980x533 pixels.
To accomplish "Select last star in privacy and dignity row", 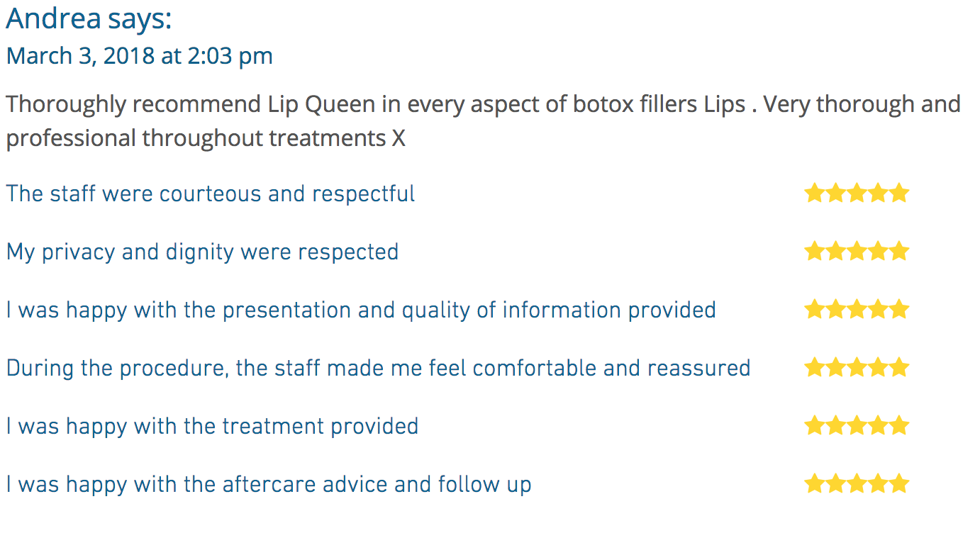I will 899,251.
